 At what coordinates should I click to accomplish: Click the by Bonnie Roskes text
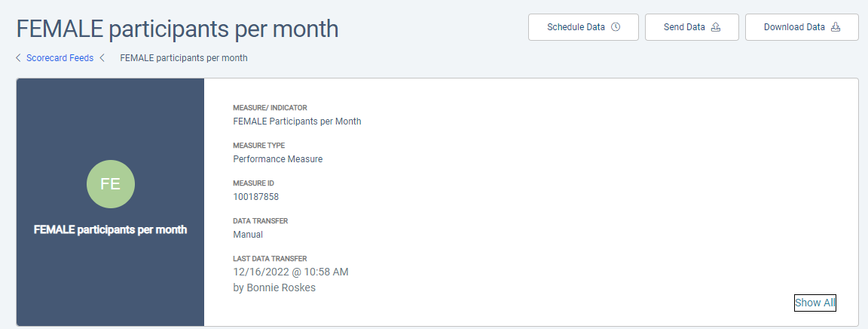[274, 287]
